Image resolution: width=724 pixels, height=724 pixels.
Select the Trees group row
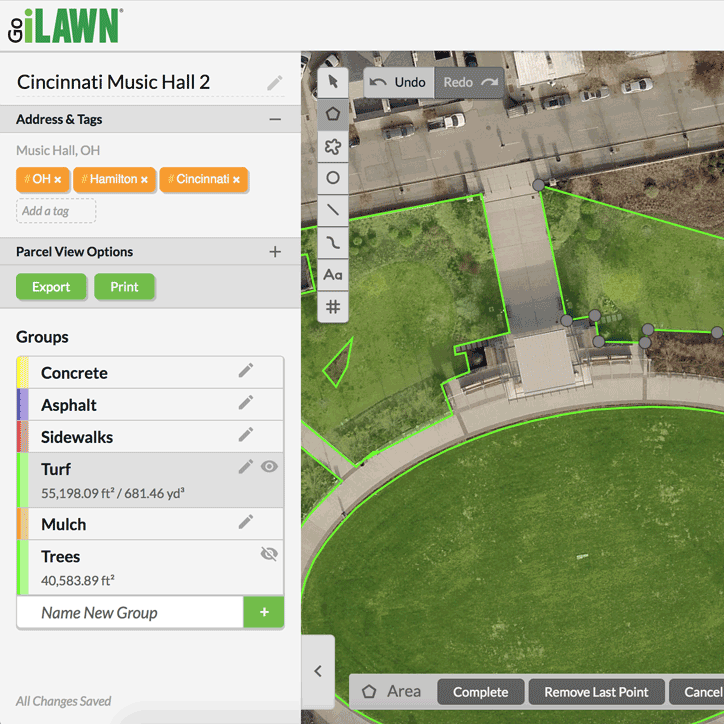tap(150, 567)
